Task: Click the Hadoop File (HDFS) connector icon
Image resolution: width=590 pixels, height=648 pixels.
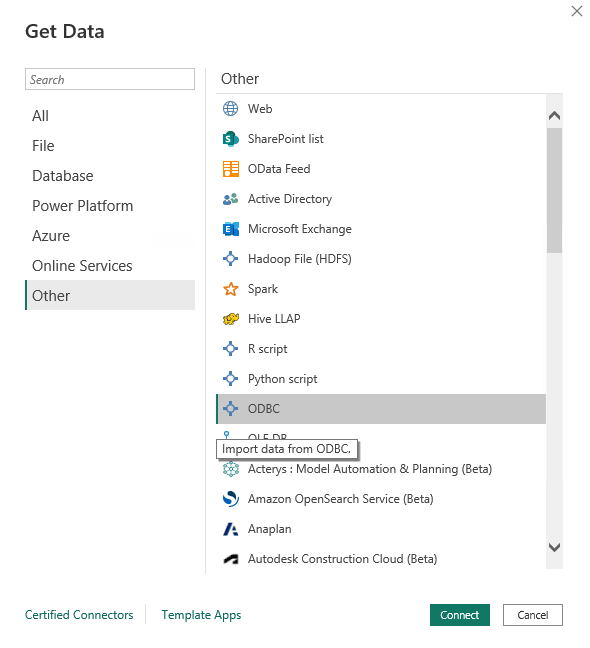Action: [x=231, y=259]
